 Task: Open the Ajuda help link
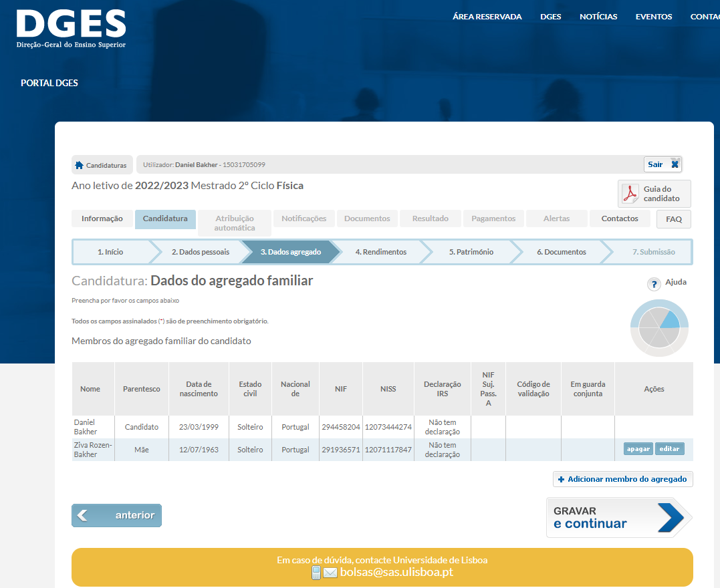pos(676,282)
